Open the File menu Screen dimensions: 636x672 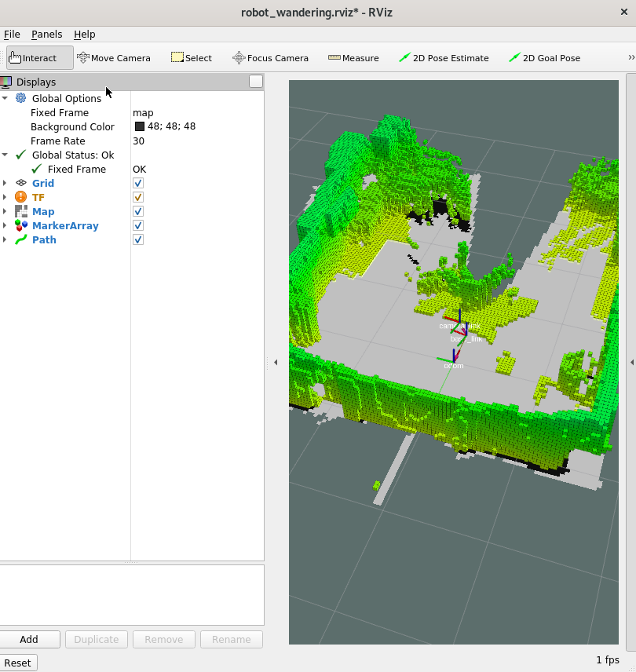[x=13, y=34]
